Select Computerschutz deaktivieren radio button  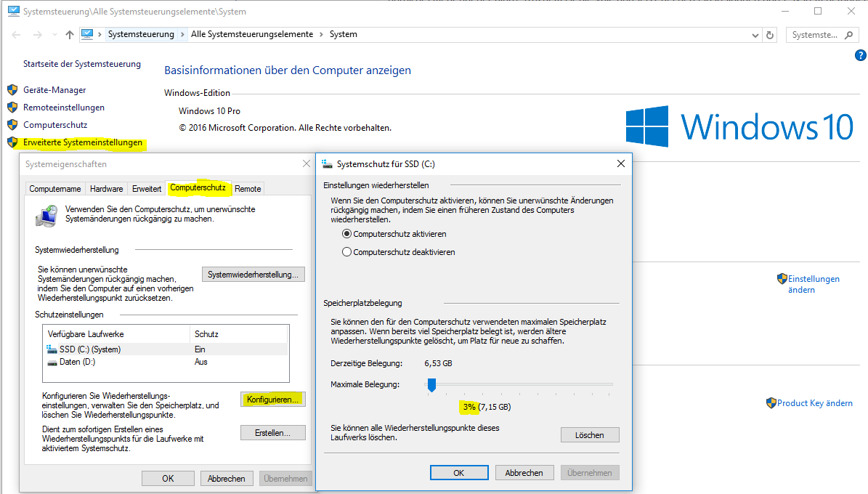(x=346, y=252)
